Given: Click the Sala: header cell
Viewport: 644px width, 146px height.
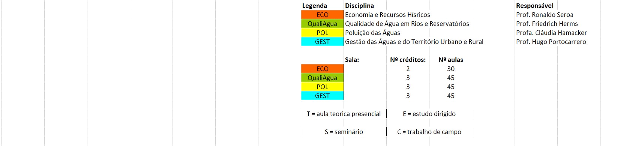Looking at the screenshot, I should [x=352, y=60].
